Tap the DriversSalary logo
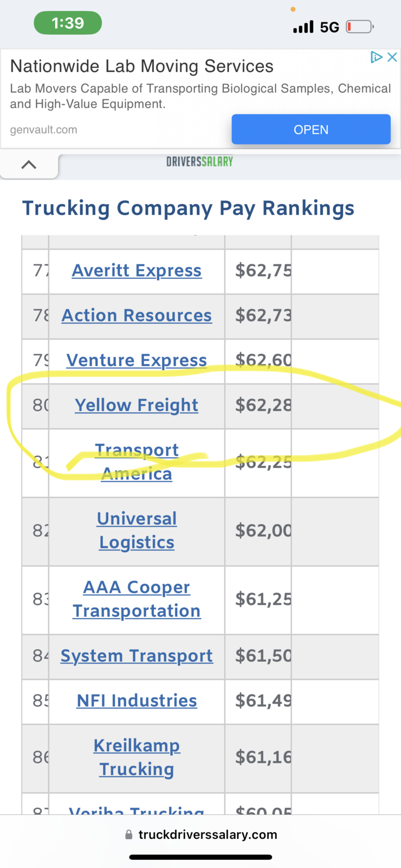The image size is (401, 868). coord(200,161)
